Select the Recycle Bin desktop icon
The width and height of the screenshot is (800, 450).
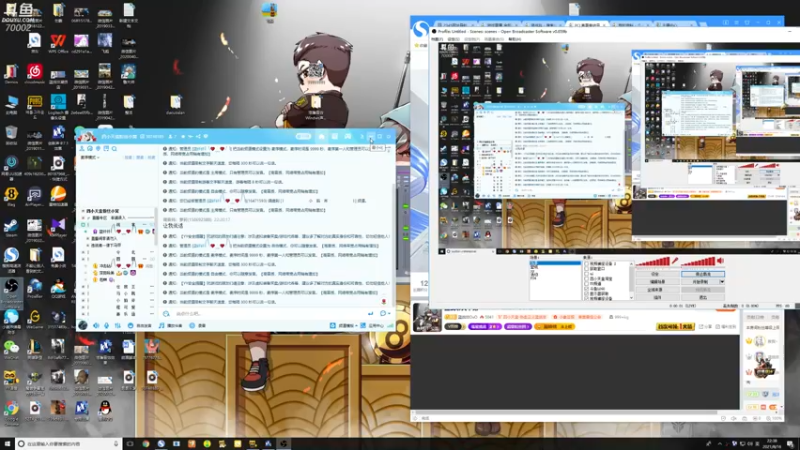pyautogui.click(x=11, y=135)
